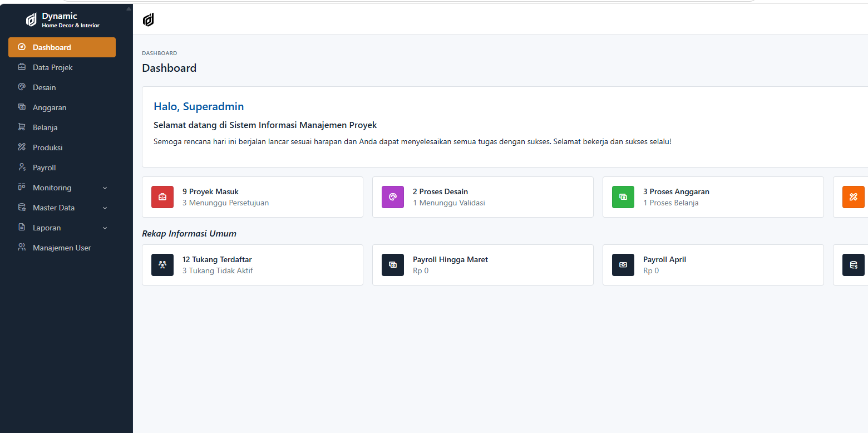Click the "1 Menunggu Validasi" text
This screenshot has height=433, width=868.
449,203
